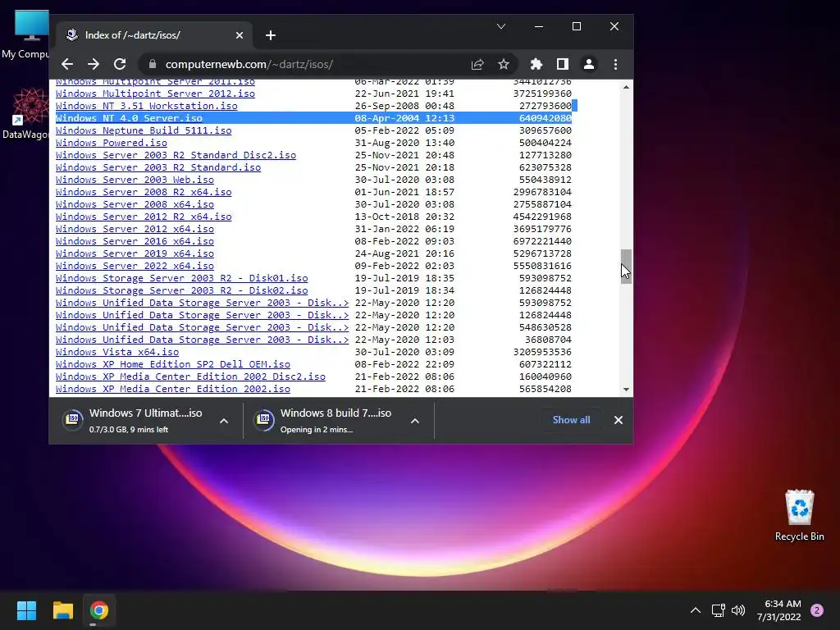This screenshot has width=840, height=630.
Task: Open Windows Server 2019 x64.iso link
Action: 135,253
